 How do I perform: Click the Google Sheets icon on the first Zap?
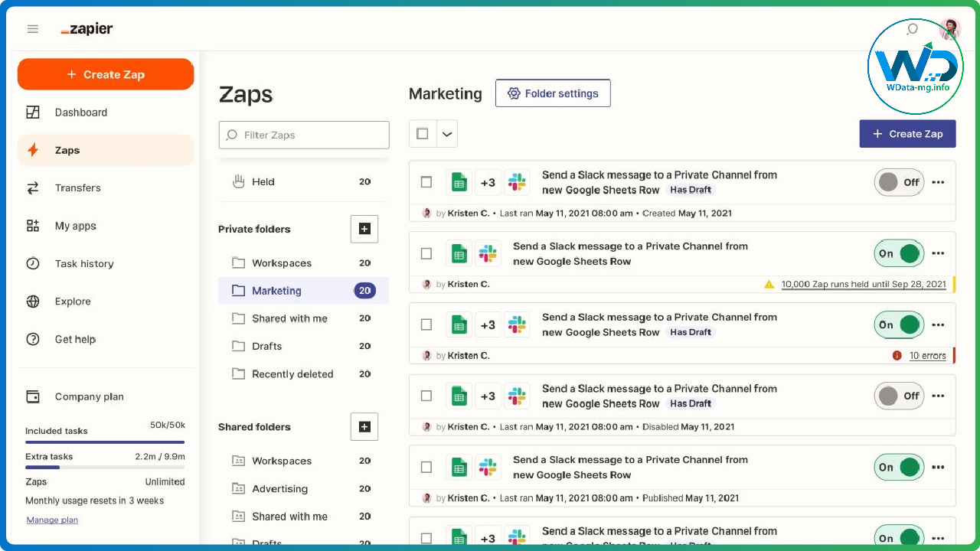[x=459, y=182]
